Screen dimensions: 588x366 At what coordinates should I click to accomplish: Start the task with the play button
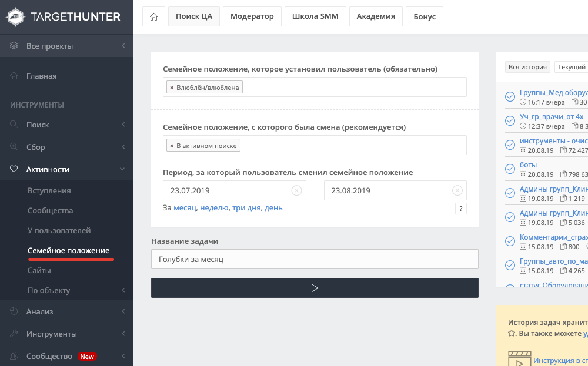tap(315, 288)
